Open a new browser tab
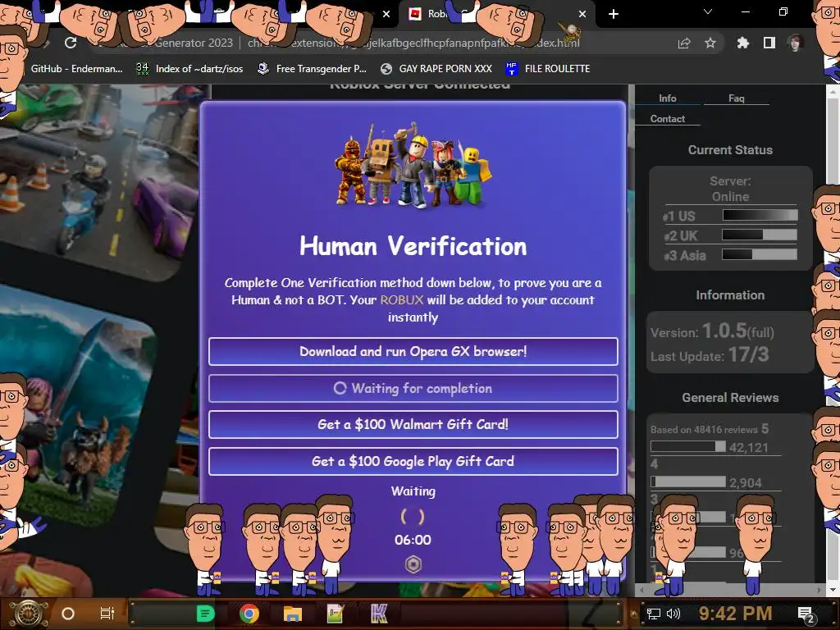 [614, 14]
